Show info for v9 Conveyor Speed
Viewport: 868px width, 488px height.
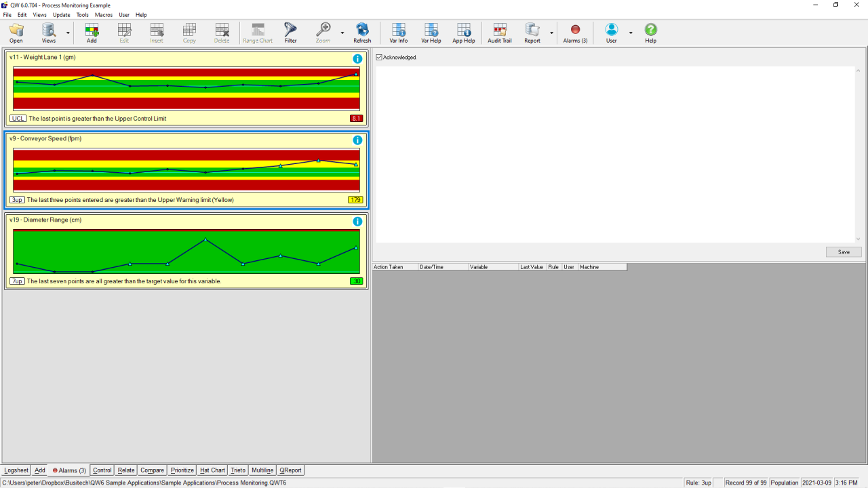coord(357,140)
